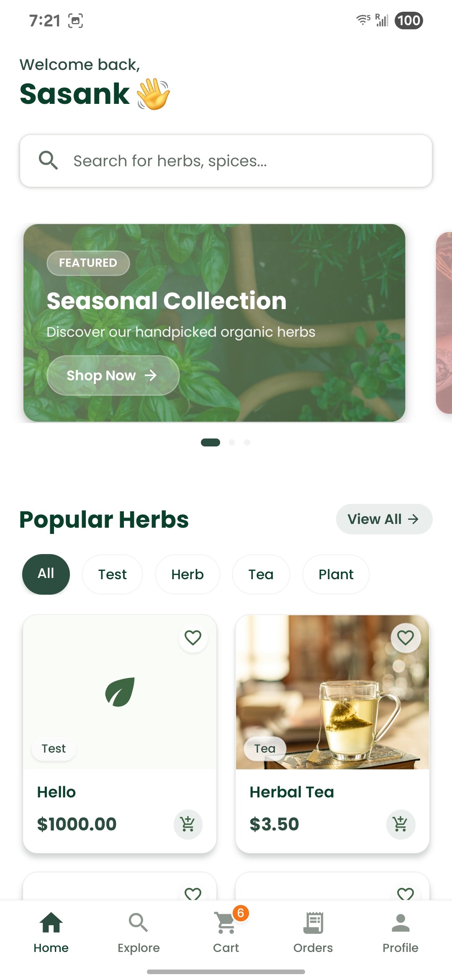Select the All category chip

pyautogui.click(x=46, y=574)
